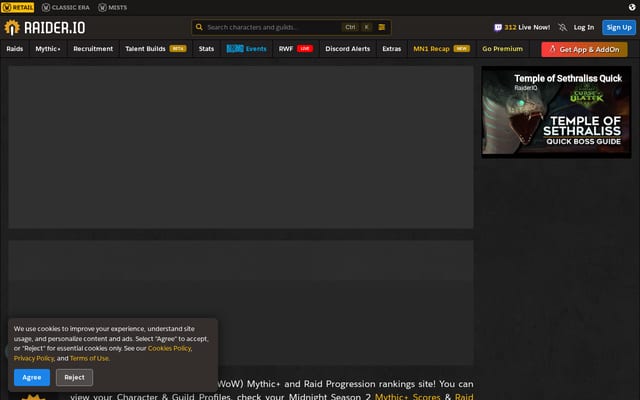Image resolution: width=640 pixels, height=400 pixels.
Task: Accept cookies with the Agree button
Action: coord(32,378)
